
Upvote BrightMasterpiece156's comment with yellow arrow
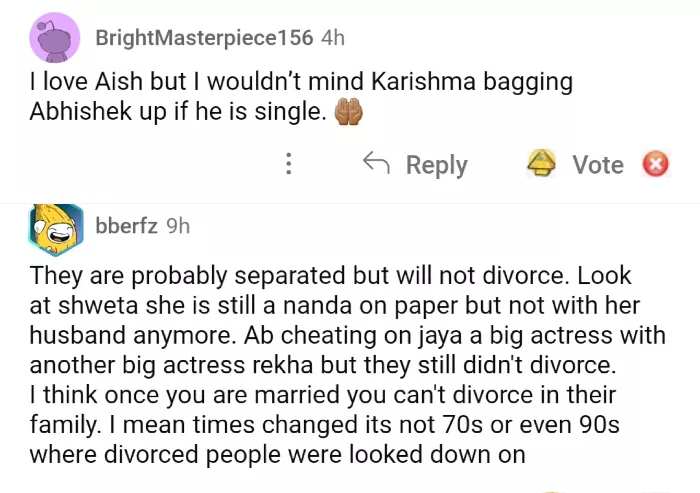coord(542,164)
